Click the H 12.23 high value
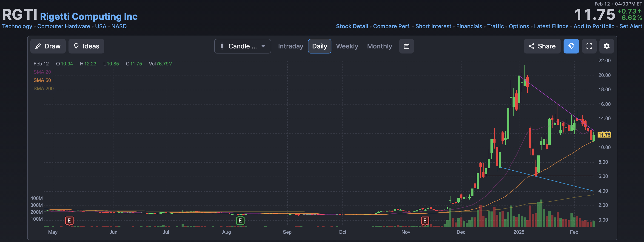Viewport: 644px width, 242px height. click(88, 64)
